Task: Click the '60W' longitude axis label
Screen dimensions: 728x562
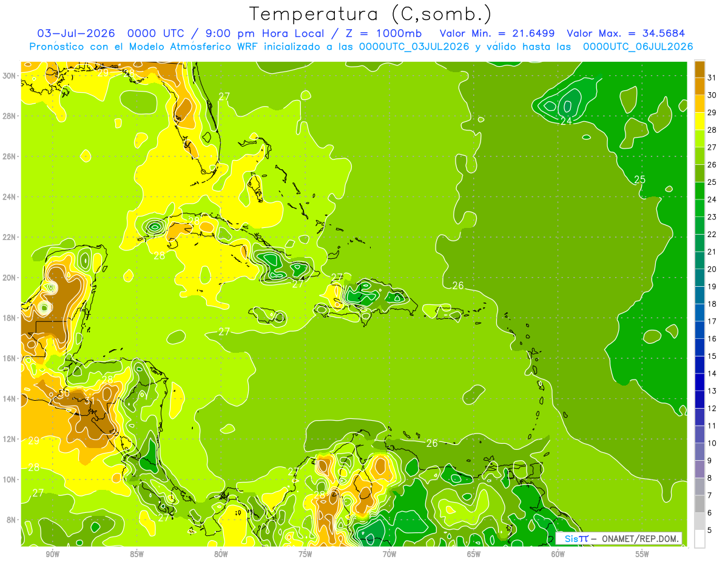Action: coord(558,555)
